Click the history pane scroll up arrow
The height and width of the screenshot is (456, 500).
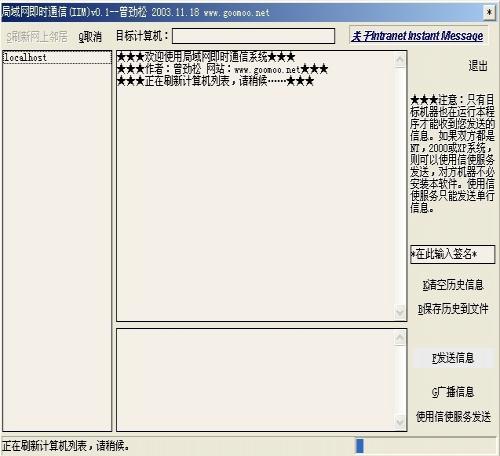click(x=400, y=60)
